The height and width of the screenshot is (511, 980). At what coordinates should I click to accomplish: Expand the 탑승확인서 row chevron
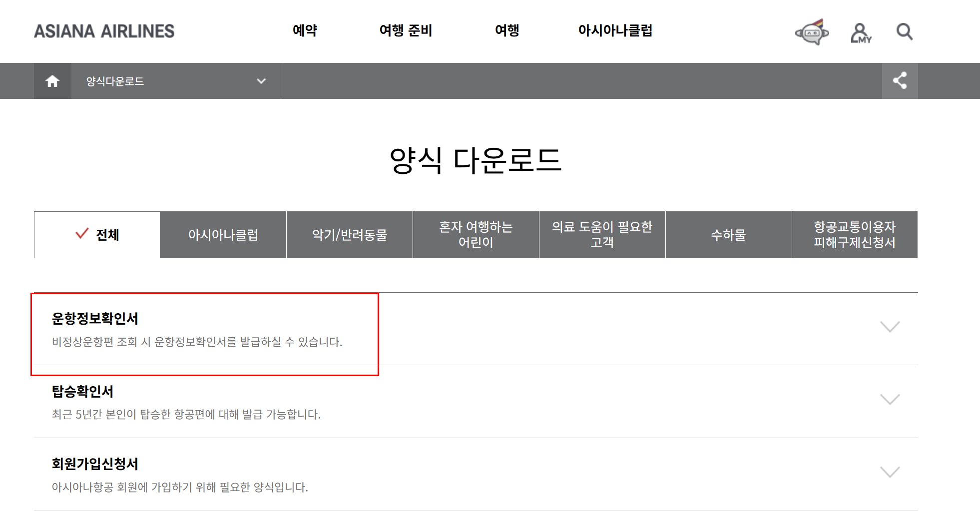point(890,400)
